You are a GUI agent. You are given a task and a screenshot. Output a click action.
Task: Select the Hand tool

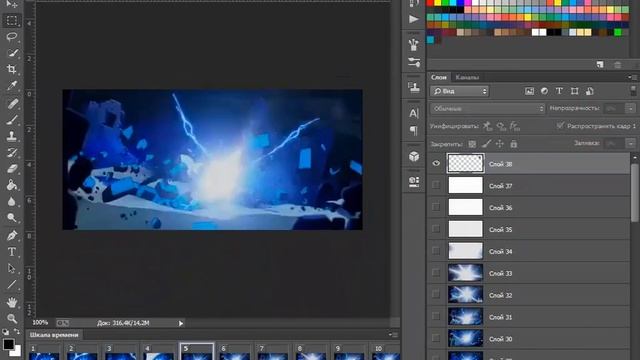[12, 302]
